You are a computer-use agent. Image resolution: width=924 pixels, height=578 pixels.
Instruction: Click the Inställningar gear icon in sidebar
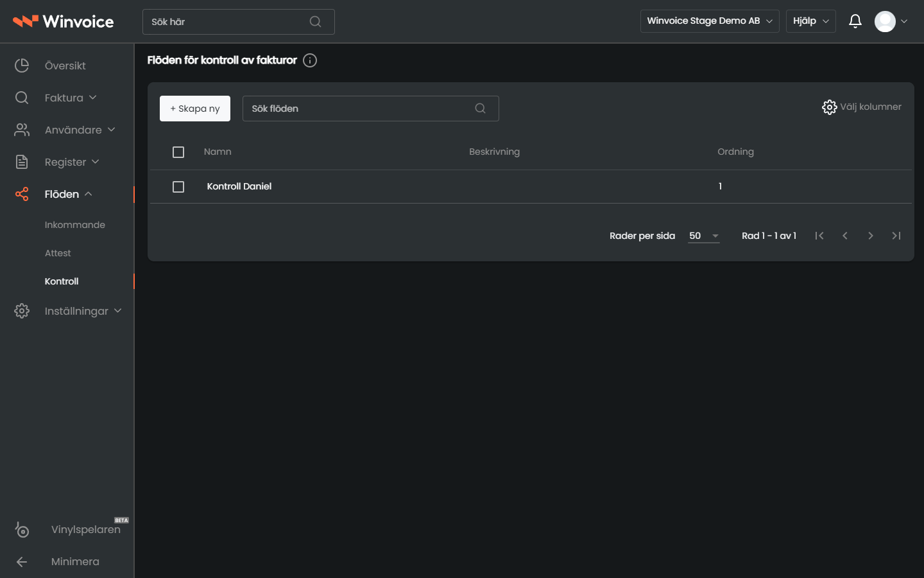point(22,311)
